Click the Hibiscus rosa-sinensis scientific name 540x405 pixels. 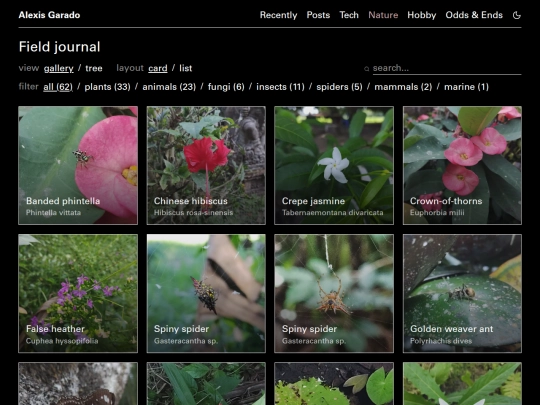[x=193, y=212]
